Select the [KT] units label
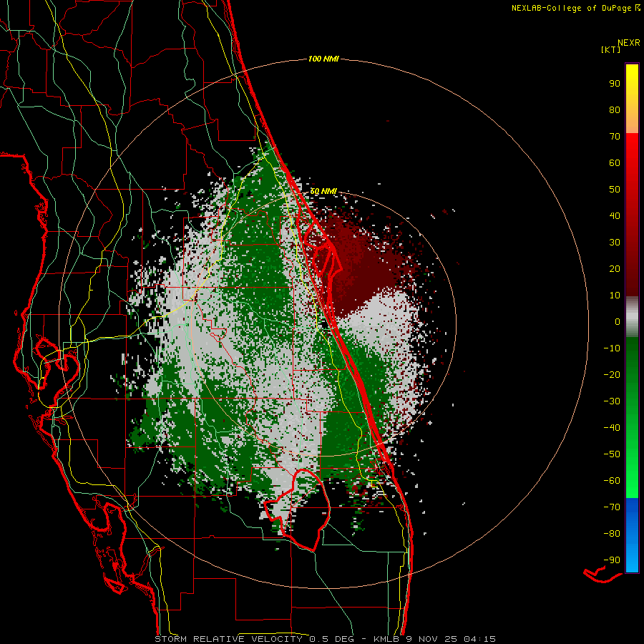This screenshot has width=644, height=644. (x=611, y=49)
